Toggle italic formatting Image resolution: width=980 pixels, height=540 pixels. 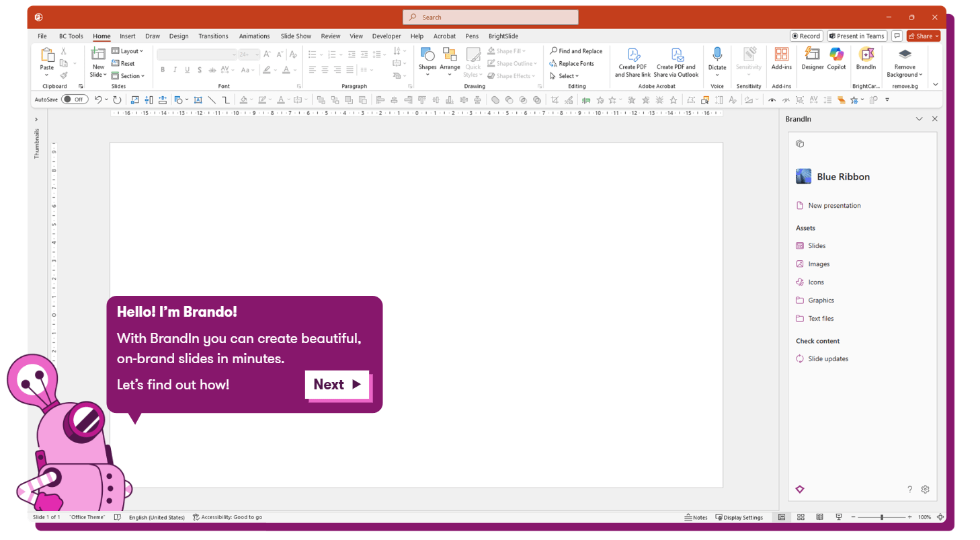(175, 69)
